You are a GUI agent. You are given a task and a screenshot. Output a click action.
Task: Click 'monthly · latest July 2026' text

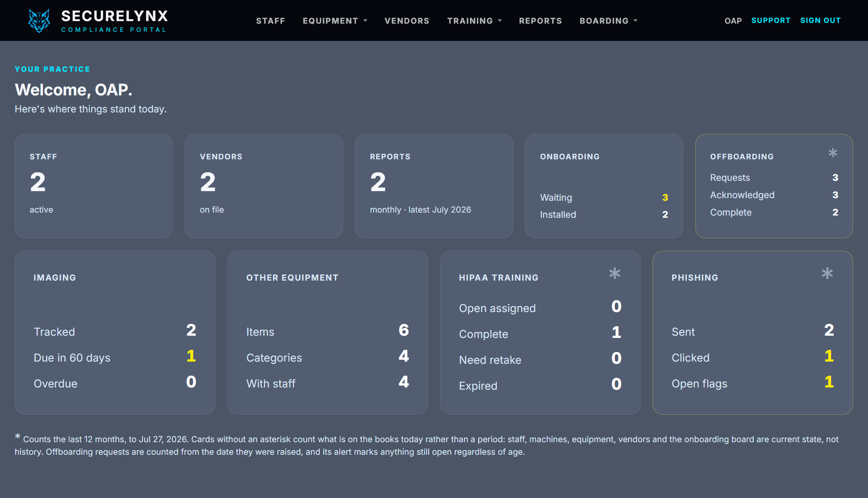pos(420,210)
